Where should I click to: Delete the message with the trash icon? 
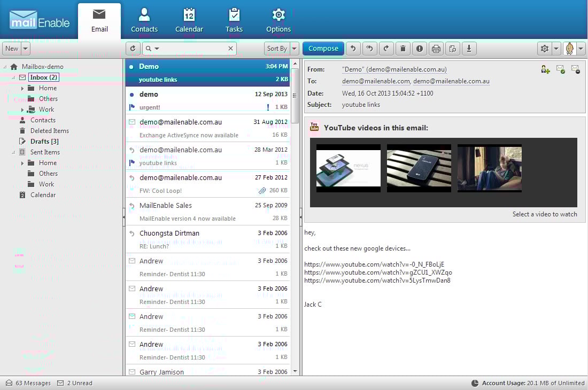[x=403, y=49]
